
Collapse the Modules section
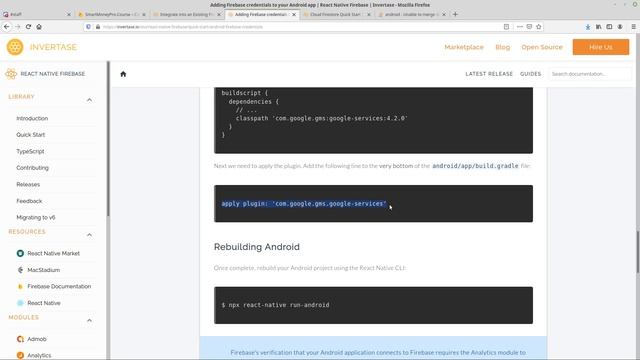89,320
